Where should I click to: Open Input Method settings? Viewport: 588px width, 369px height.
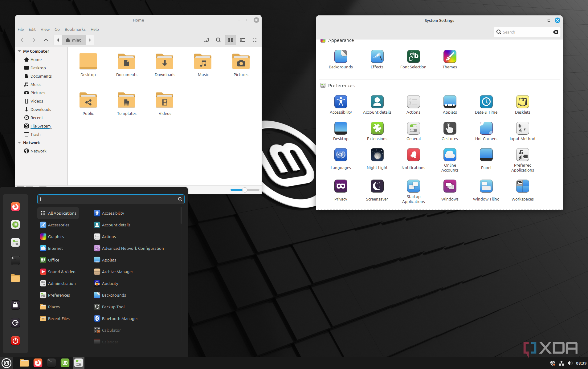pyautogui.click(x=522, y=131)
